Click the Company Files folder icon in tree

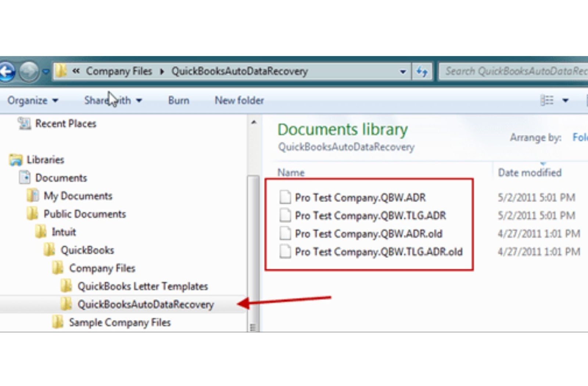pyautogui.click(x=58, y=268)
